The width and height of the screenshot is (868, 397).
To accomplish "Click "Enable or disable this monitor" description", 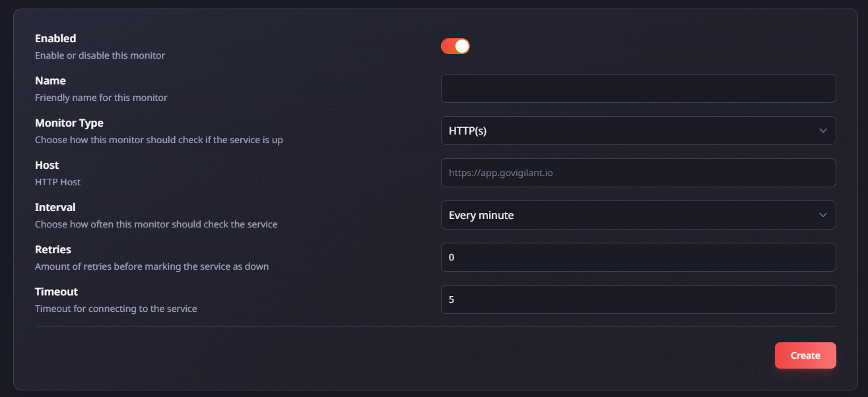I will click(100, 55).
